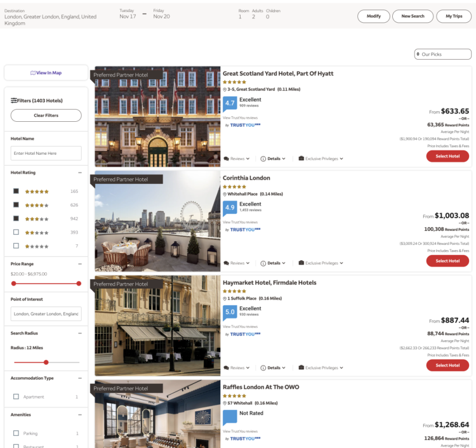Expand Reviews for Great Scotland Yard Hotel
Image resolution: width=476 pixels, height=448 pixels.
[237, 159]
